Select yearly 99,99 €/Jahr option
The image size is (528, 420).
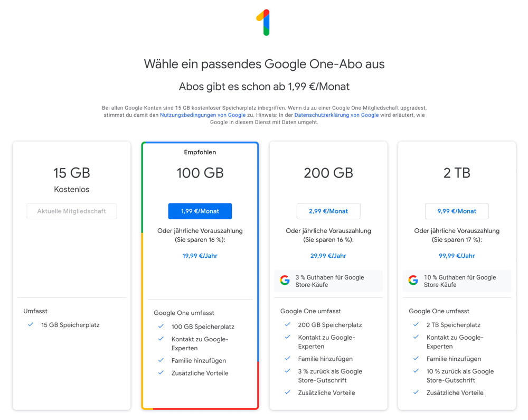click(457, 256)
